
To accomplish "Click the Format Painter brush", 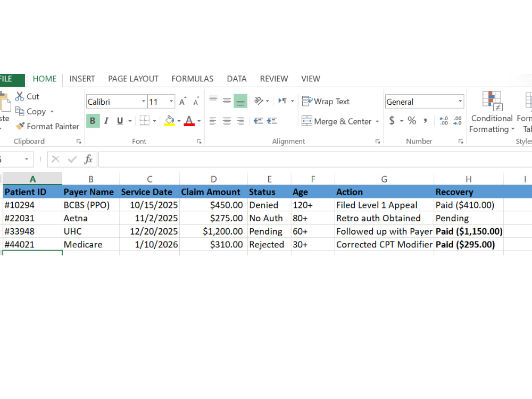I will pos(20,126).
